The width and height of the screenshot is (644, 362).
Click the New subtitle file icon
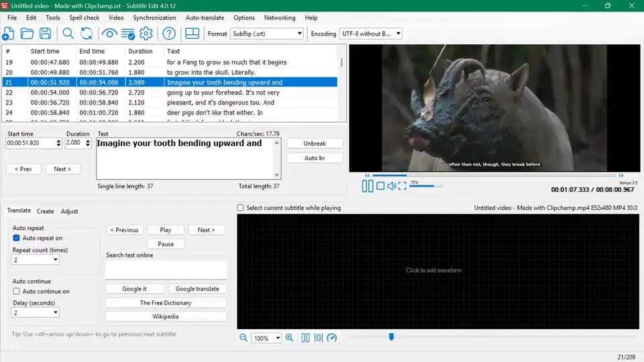pyautogui.click(x=8, y=34)
